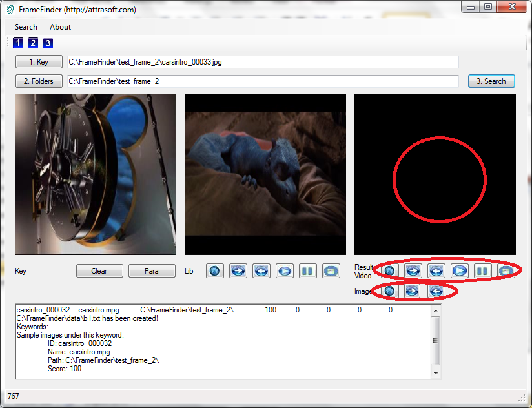The width and height of the screenshot is (532, 408).
Task: Click the Key image preview thumbnail
Action: pos(96,174)
